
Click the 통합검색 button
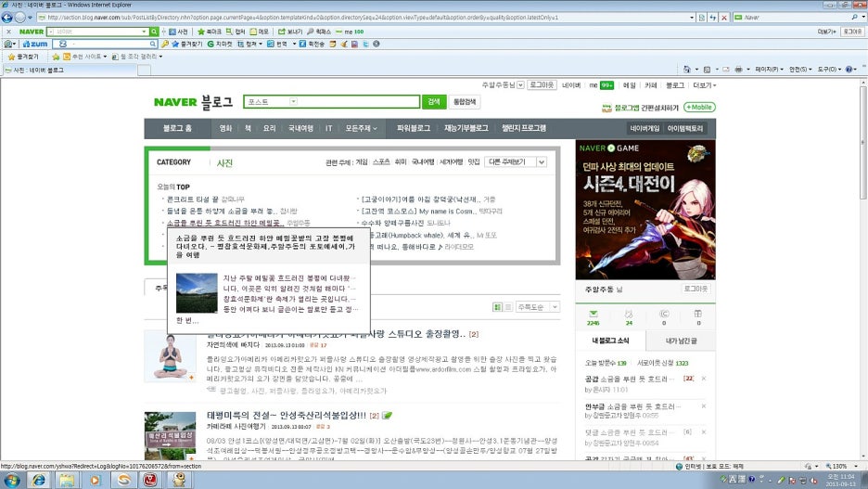[464, 102]
